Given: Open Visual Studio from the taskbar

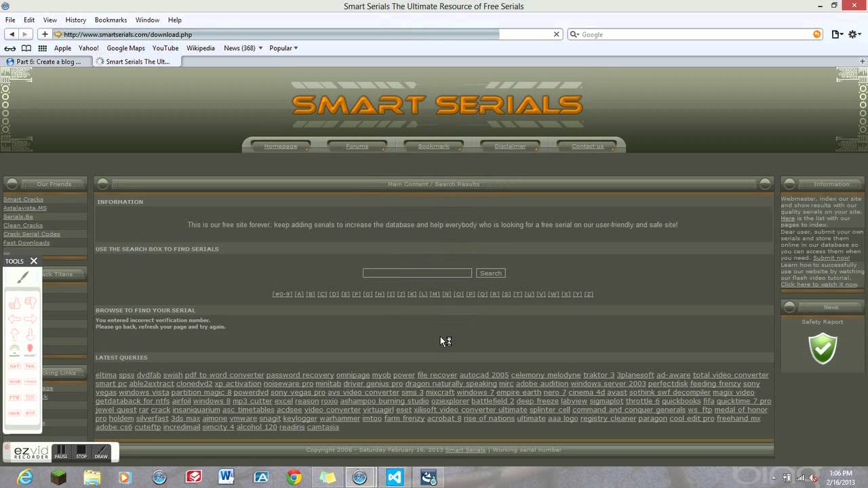Looking at the screenshot, I should tap(395, 477).
